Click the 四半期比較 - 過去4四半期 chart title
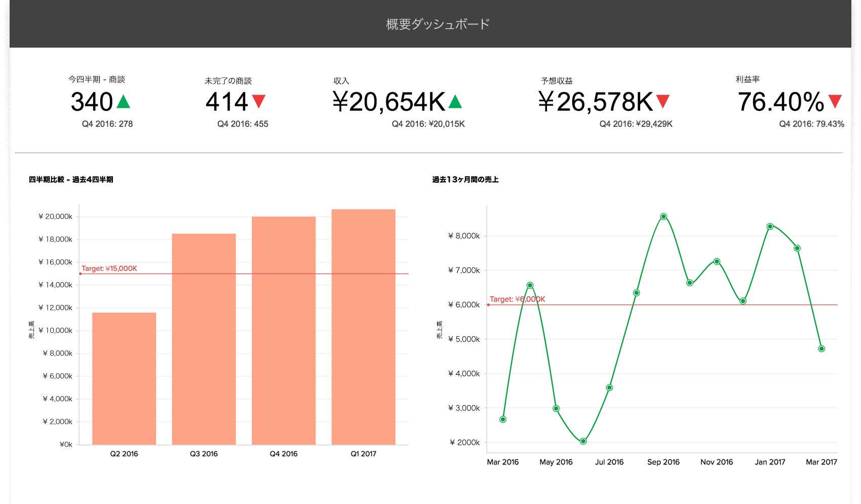 [71, 179]
